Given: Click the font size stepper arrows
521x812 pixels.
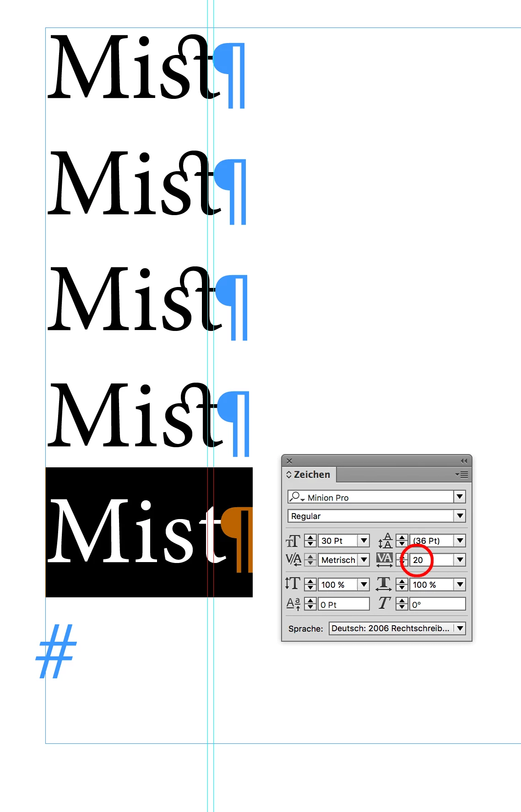Looking at the screenshot, I should (310, 541).
